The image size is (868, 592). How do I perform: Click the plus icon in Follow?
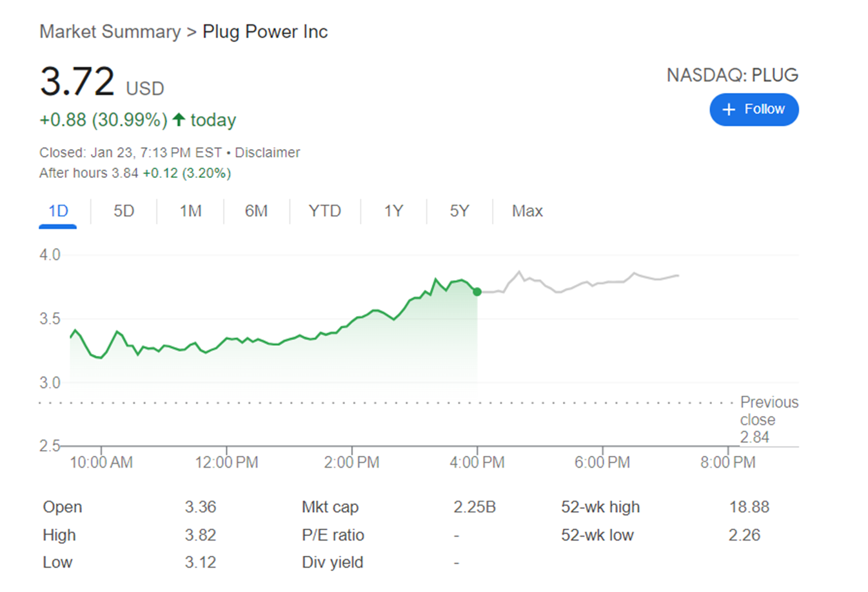coord(729,110)
